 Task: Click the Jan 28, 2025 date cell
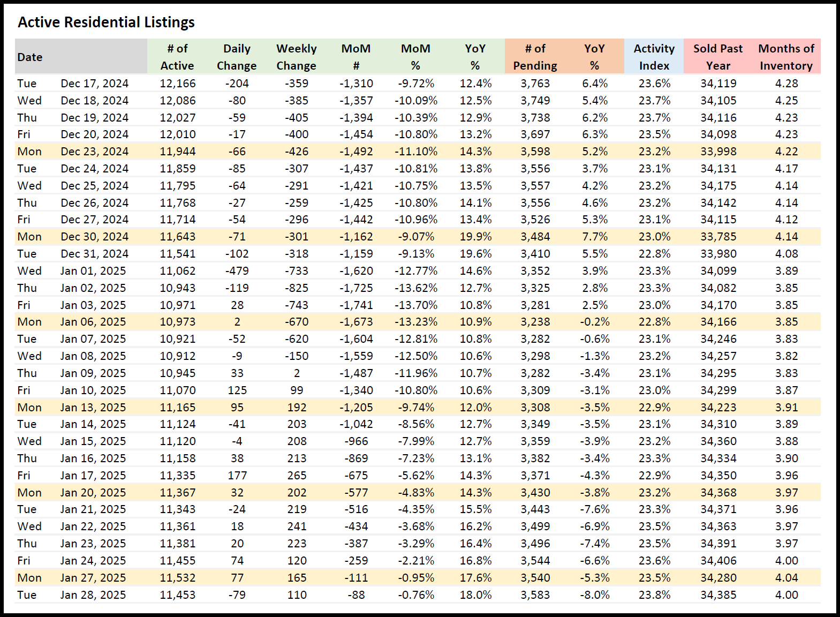pos(93,595)
